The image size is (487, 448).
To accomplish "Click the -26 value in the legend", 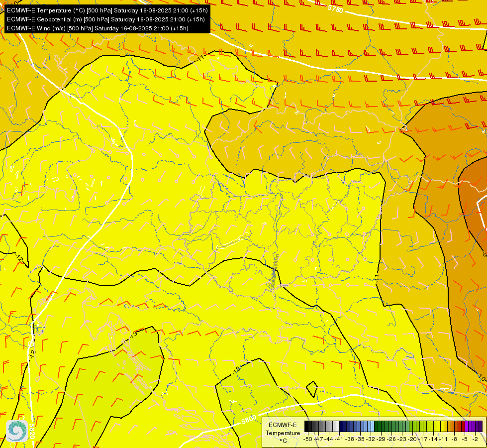I will point(391,439).
